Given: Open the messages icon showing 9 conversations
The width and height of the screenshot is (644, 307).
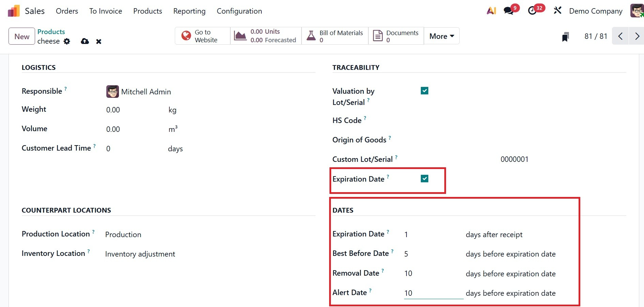Looking at the screenshot, I should tap(509, 11).
